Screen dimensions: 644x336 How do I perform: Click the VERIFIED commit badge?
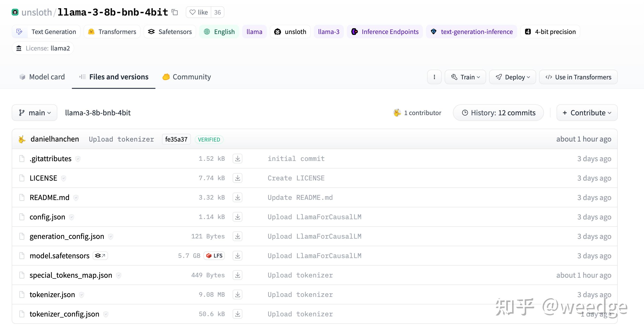(x=209, y=139)
